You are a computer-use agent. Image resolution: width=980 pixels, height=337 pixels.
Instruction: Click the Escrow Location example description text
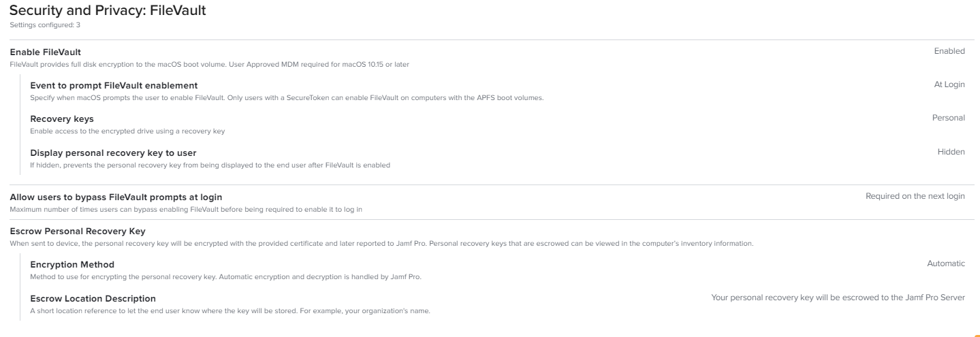(x=230, y=311)
